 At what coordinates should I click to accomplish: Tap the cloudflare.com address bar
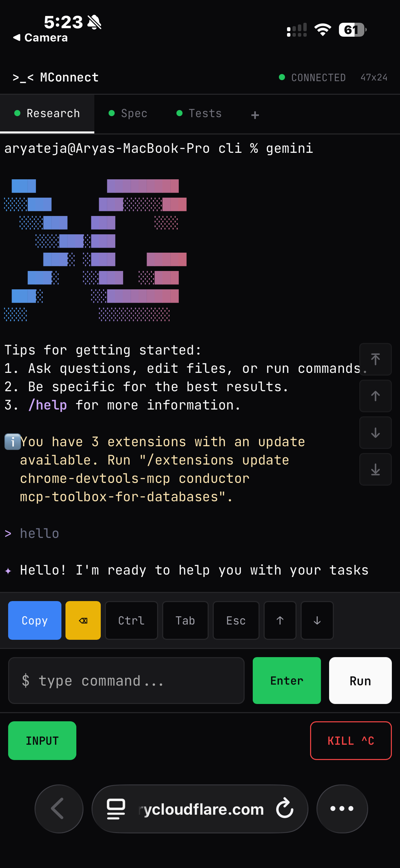201,809
